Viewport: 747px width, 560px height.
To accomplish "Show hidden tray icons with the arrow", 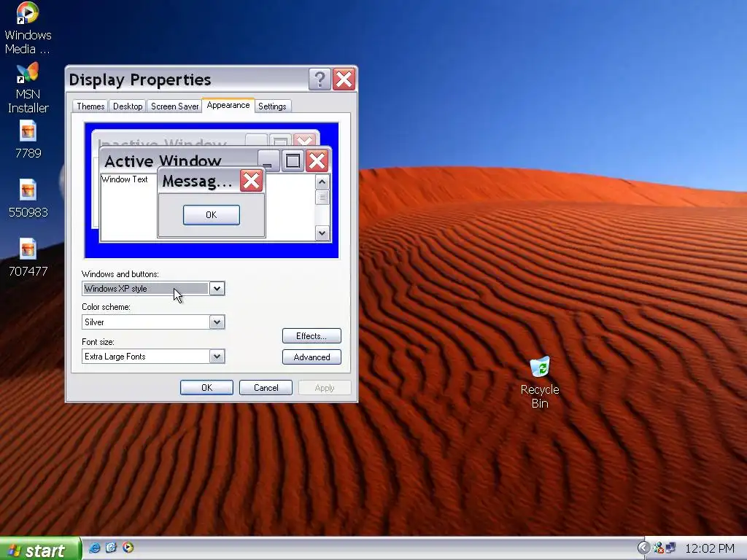I will click(643, 548).
